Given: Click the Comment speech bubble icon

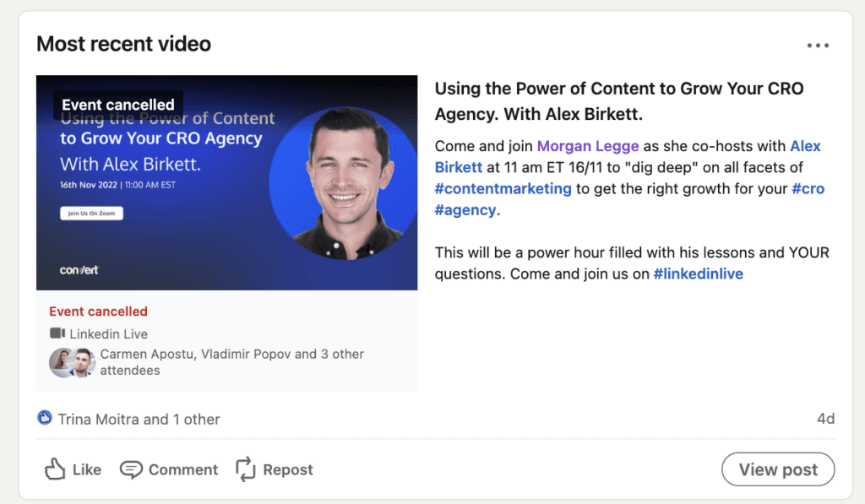Looking at the screenshot, I should point(131,470).
